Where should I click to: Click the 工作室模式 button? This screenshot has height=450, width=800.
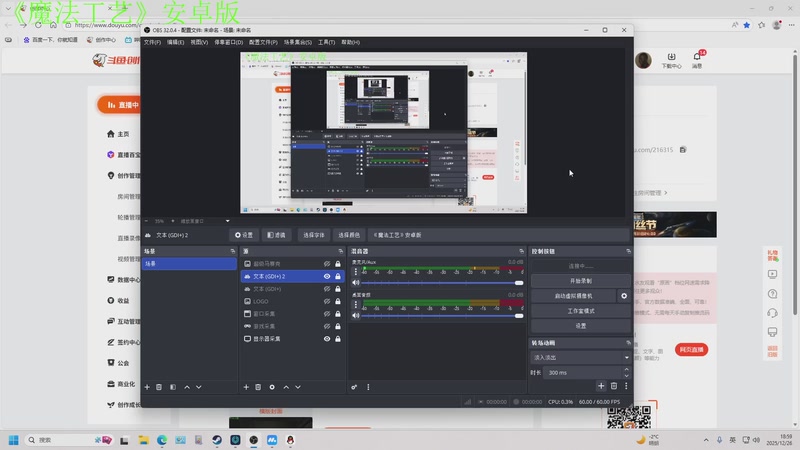click(581, 311)
